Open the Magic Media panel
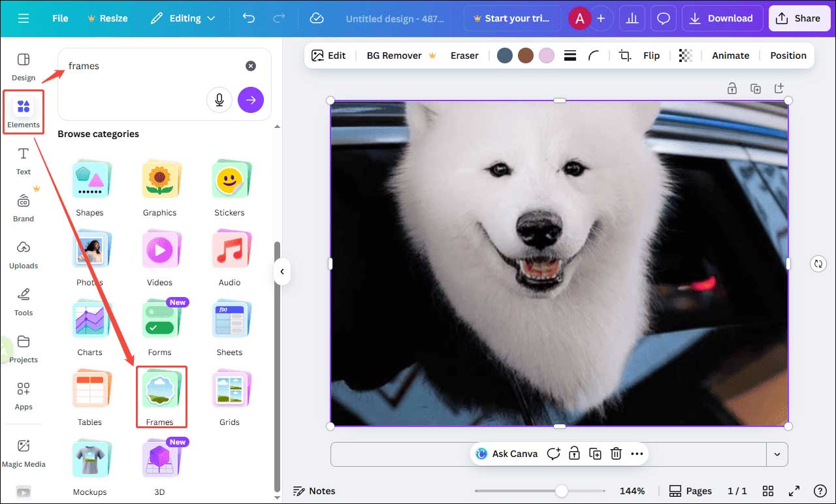 (x=24, y=454)
